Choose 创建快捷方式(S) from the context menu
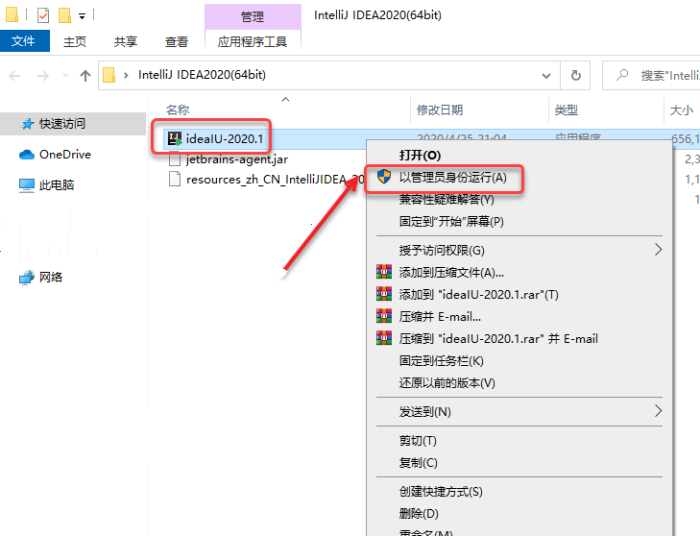700x536 pixels. pos(441,491)
